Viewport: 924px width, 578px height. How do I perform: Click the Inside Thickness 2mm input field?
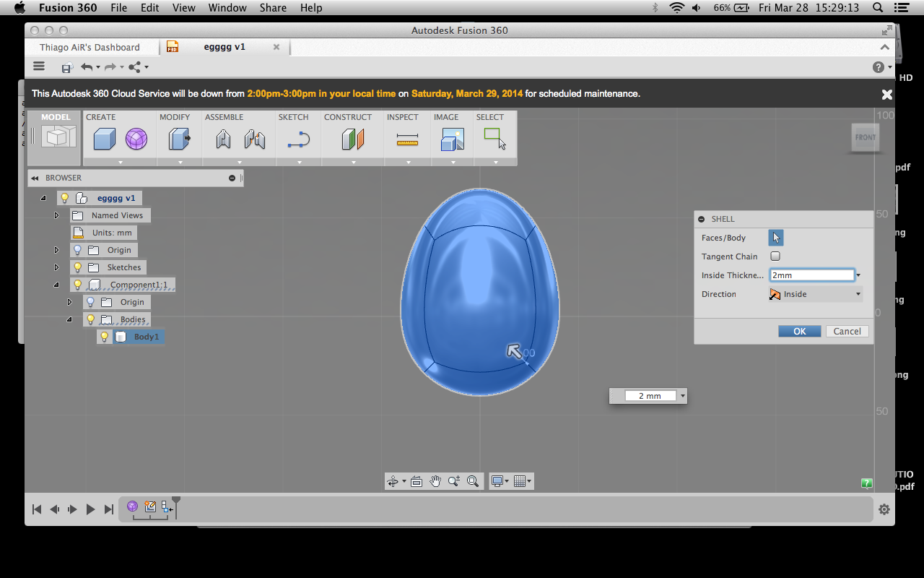coord(812,275)
